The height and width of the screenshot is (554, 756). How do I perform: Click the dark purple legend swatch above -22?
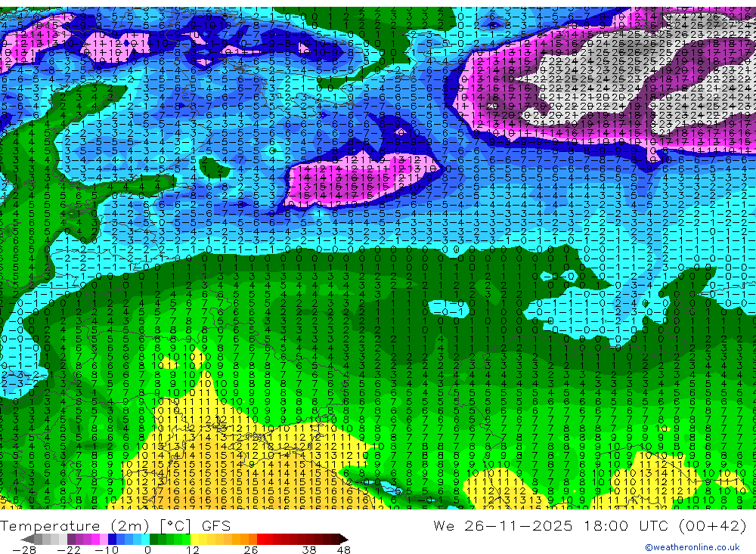(71, 539)
